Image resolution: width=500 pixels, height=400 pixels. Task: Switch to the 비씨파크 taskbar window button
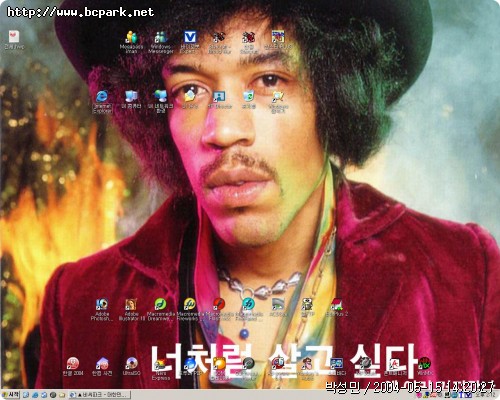click(x=99, y=395)
